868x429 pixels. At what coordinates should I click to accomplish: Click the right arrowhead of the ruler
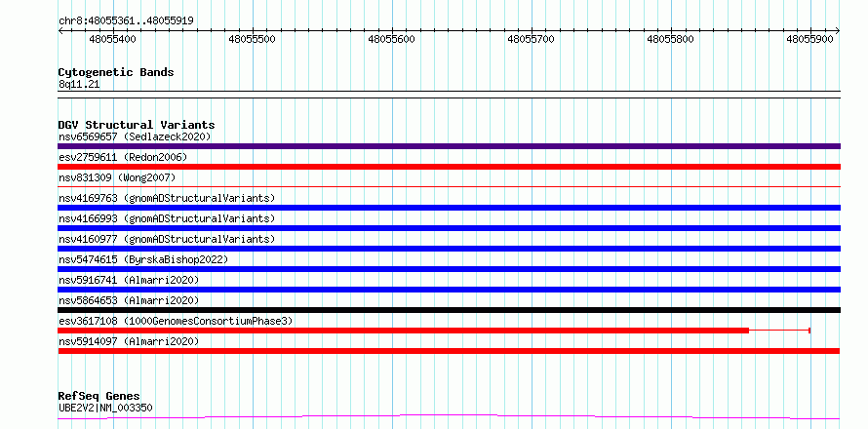838,30
